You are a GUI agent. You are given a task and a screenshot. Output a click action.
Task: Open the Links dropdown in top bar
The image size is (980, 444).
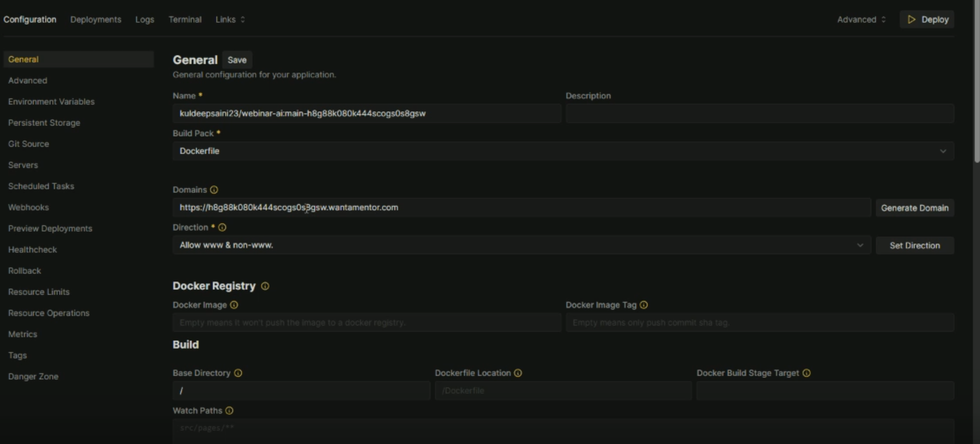[x=230, y=19]
